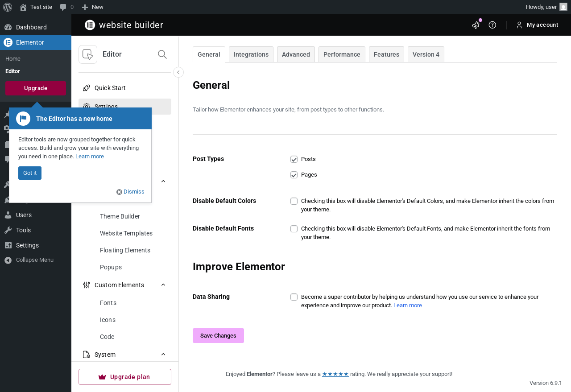The width and height of the screenshot is (571, 392).
Task: Click the Elementor logo in website builder header
Action: tap(90, 25)
